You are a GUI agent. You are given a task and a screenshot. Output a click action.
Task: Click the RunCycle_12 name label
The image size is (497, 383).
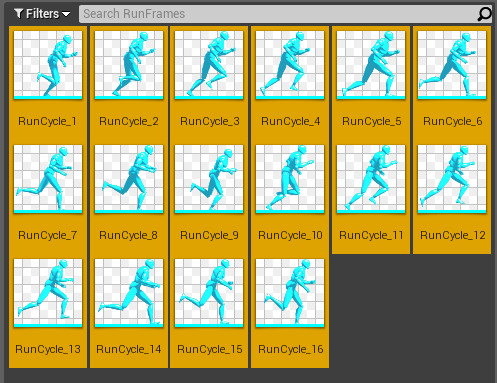[x=453, y=235]
